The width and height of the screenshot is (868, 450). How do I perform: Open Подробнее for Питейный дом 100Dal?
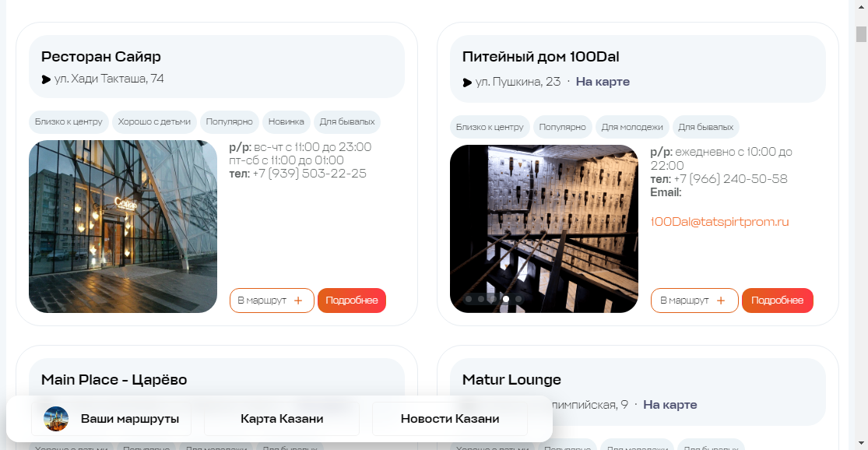[777, 301]
